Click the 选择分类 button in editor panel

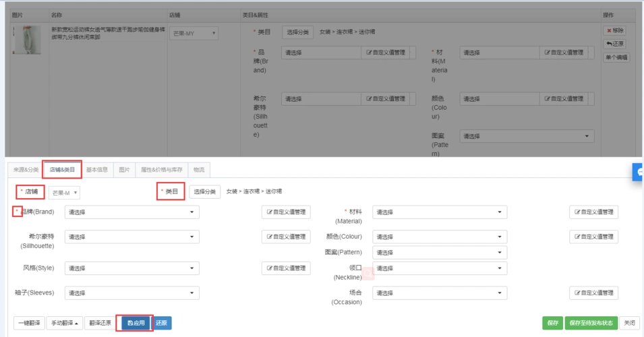click(205, 192)
